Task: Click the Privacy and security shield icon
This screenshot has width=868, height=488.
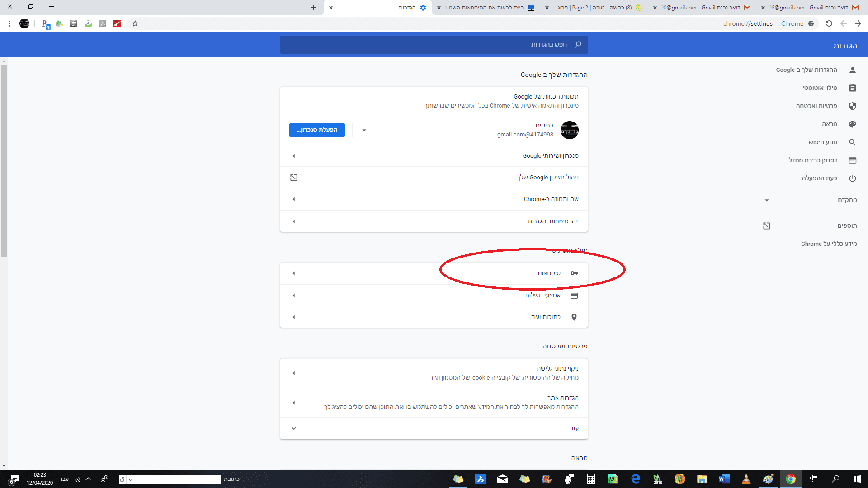Action: (x=852, y=106)
